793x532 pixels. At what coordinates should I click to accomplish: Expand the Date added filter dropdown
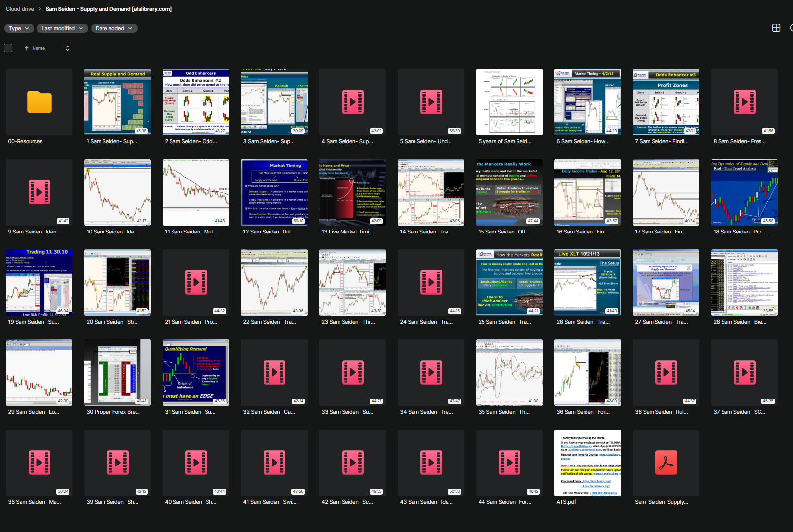114,28
